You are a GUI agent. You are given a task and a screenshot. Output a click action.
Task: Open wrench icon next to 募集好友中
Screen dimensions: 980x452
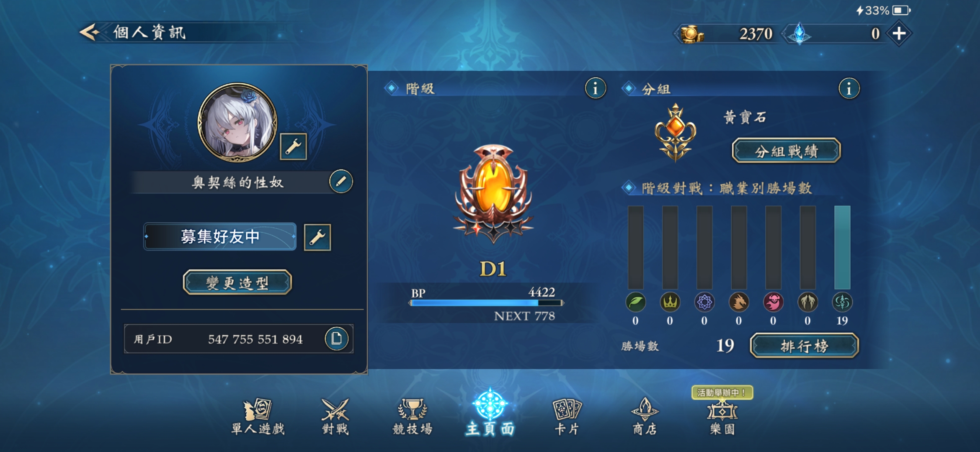pos(317,237)
